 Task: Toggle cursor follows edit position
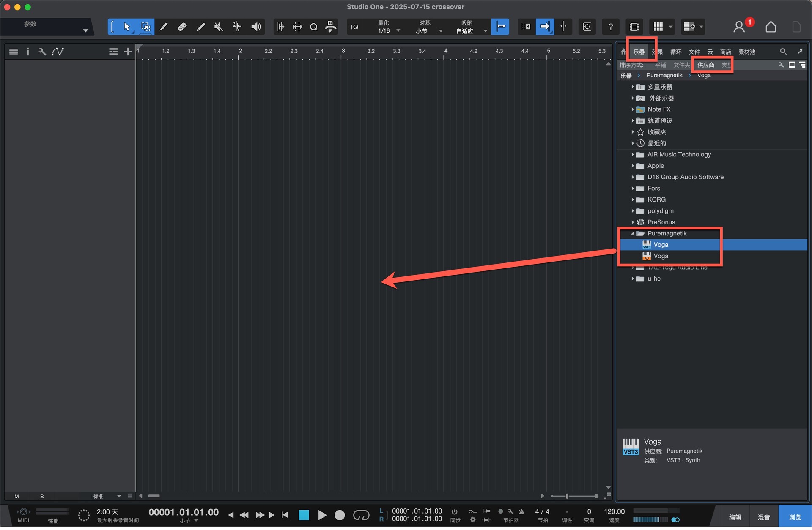[563, 27]
